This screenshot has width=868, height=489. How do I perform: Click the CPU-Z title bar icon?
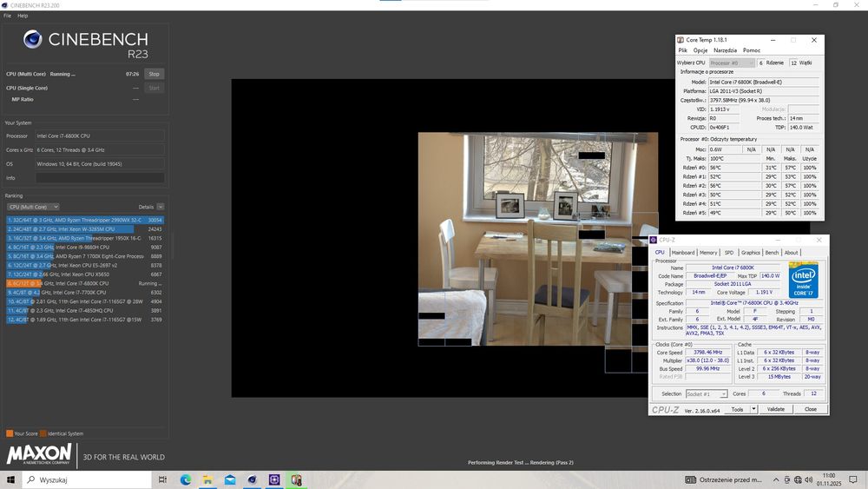[654, 240]
